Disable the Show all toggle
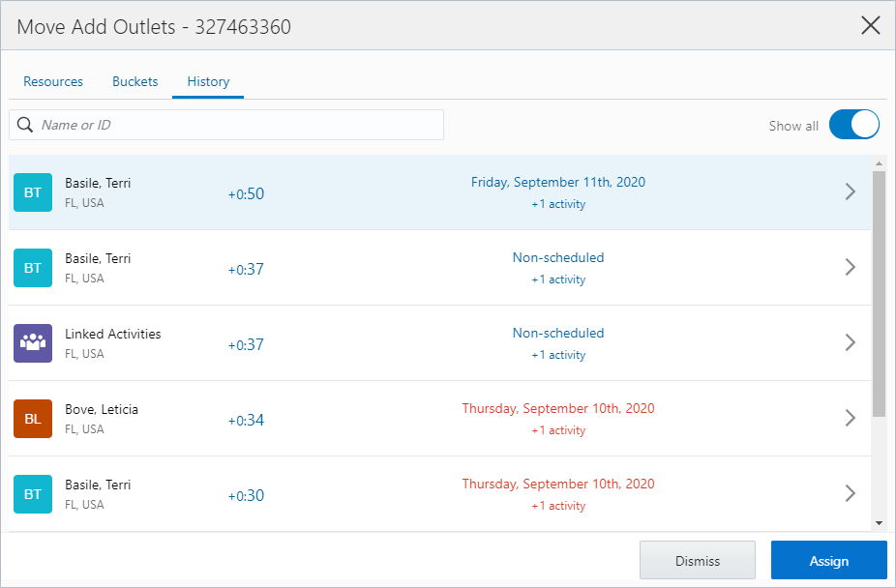The width and height of the screenshot is (896, 588). click(x=853, y=124)
